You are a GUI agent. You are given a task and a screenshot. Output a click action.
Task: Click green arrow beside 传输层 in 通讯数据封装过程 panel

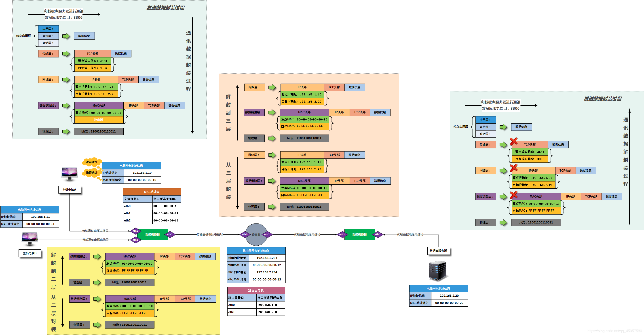point(66,54)
